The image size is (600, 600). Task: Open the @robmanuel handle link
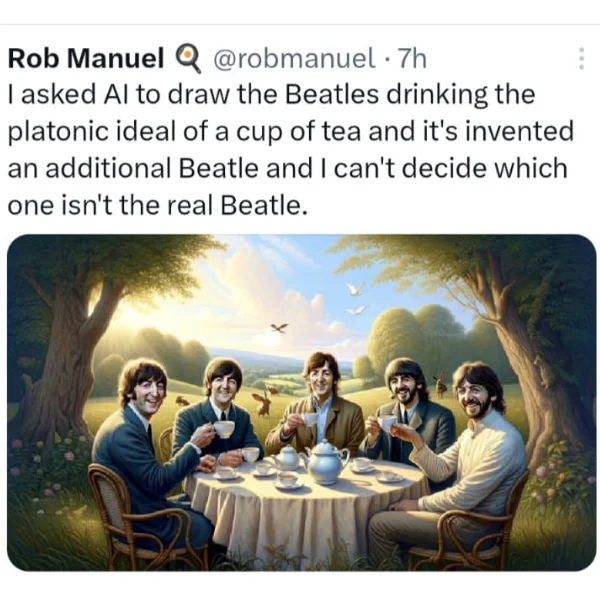(x=293, y=59)
